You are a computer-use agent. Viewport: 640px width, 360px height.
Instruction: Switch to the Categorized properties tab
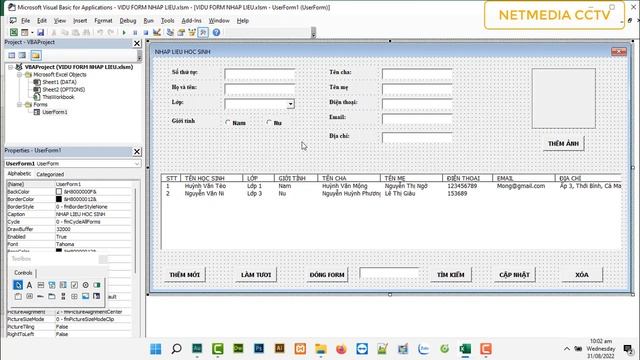[x=50, y=174]
